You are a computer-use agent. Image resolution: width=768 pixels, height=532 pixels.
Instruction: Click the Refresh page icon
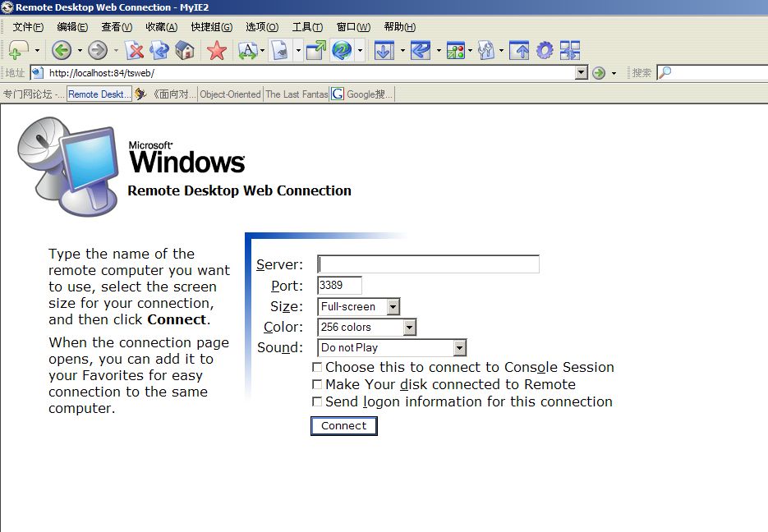pyautogui.click(x=159, y=51)
